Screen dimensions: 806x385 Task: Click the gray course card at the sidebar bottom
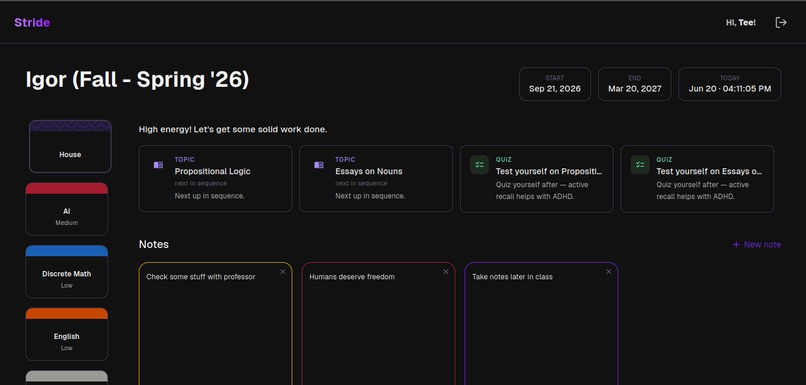66,378
